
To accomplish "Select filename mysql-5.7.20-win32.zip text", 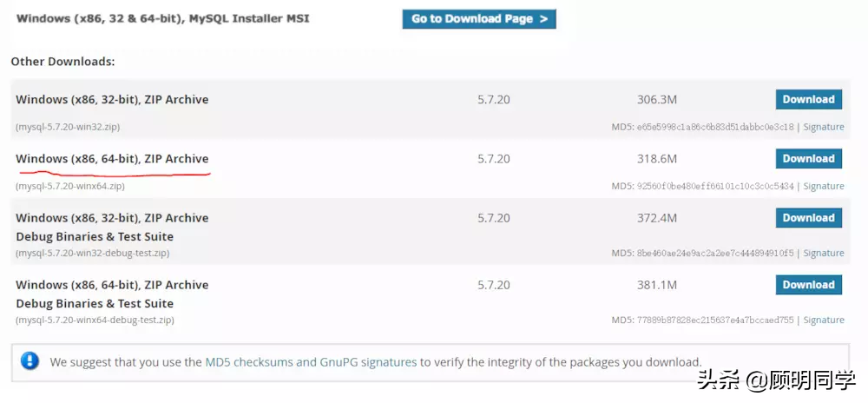I will [68, 127].
